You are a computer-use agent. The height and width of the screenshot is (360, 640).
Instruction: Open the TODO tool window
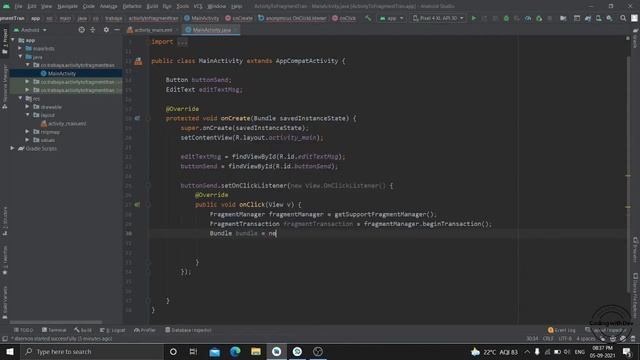[x=24, y=330]
